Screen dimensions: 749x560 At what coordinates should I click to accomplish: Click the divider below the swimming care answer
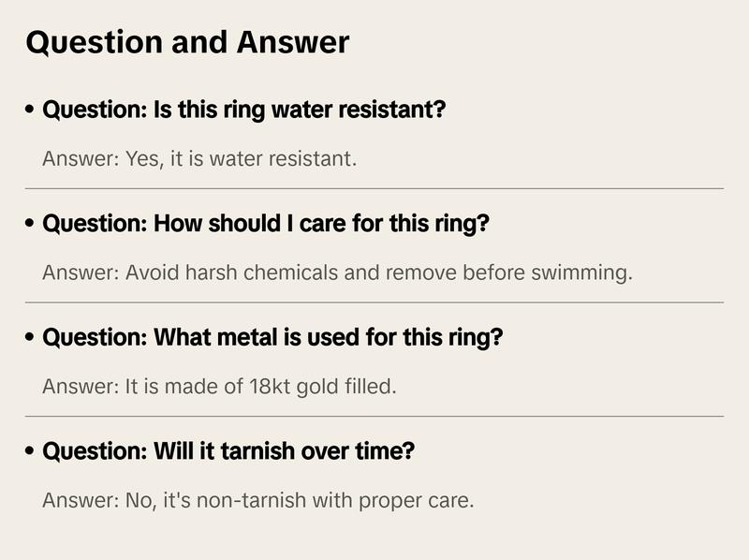(374, 302)
